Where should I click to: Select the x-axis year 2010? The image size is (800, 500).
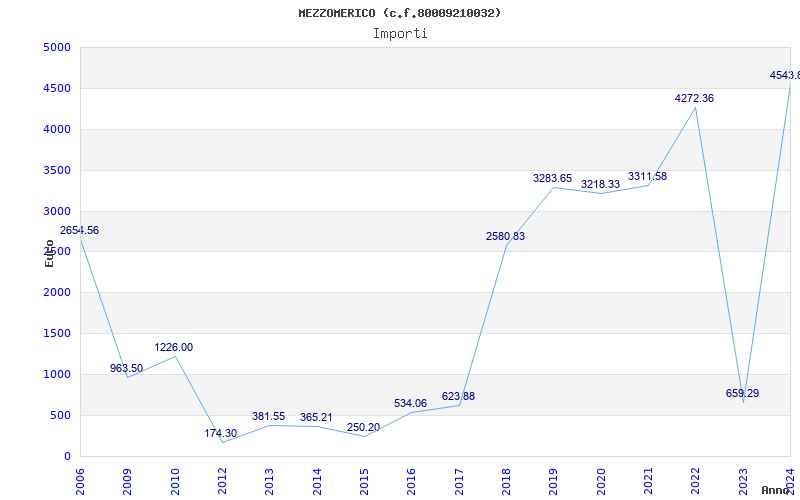pyautogui.click(x=175, y=482)
